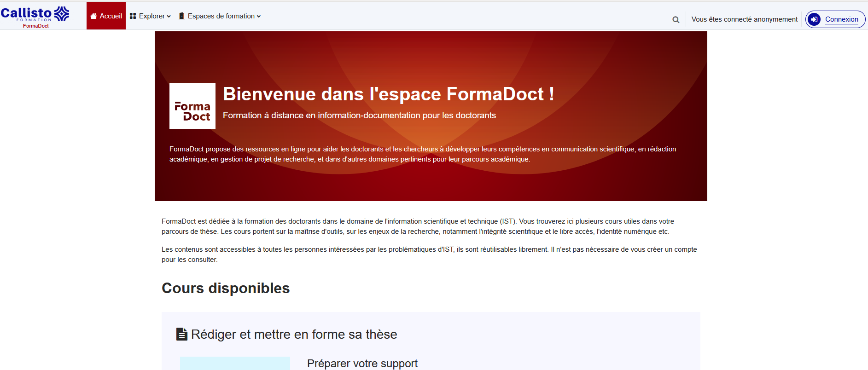The width and height of the screenshot is (868, 370).
Task: Click the home icon beside Accueil
Action: pos(93,16)
